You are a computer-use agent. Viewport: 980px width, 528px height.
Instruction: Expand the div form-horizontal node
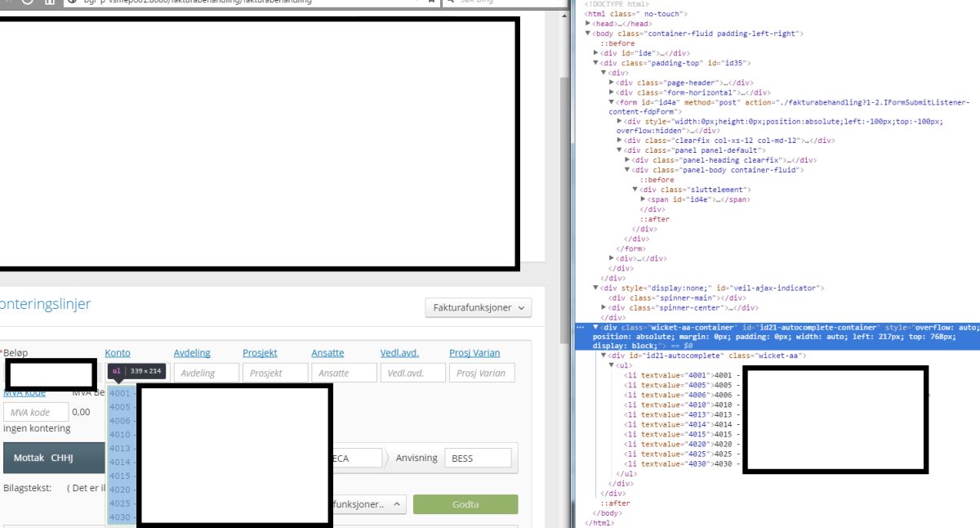(x=612, y=92)
